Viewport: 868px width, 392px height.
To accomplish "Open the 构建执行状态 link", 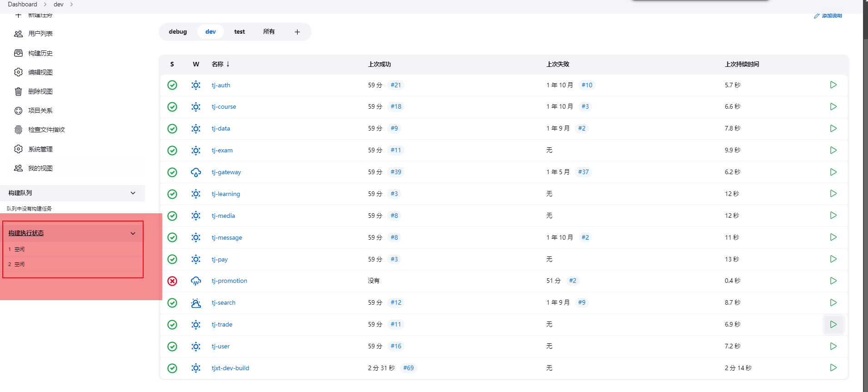I will 26,233.
